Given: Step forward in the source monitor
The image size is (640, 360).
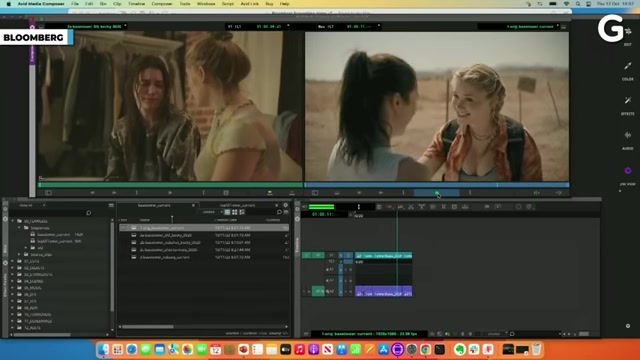Looking at the screenshot, I should (x=114, y=193).
